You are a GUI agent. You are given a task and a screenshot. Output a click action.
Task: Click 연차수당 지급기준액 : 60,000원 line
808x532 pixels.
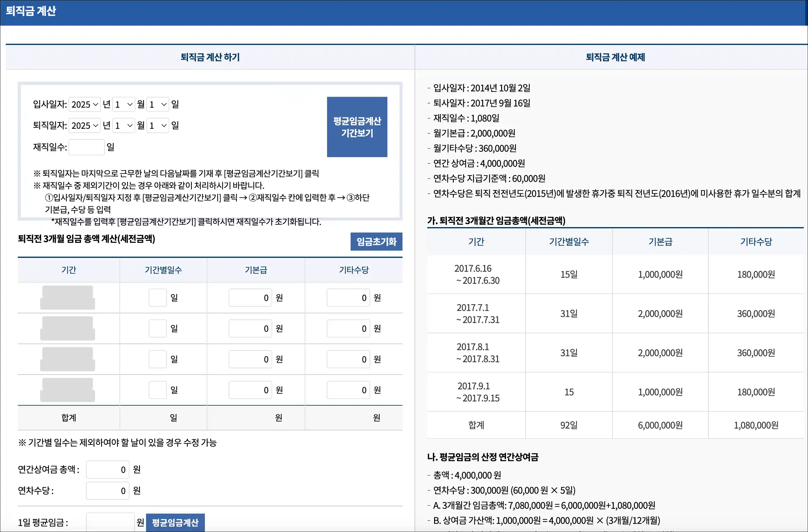click(x=489, y=179)
